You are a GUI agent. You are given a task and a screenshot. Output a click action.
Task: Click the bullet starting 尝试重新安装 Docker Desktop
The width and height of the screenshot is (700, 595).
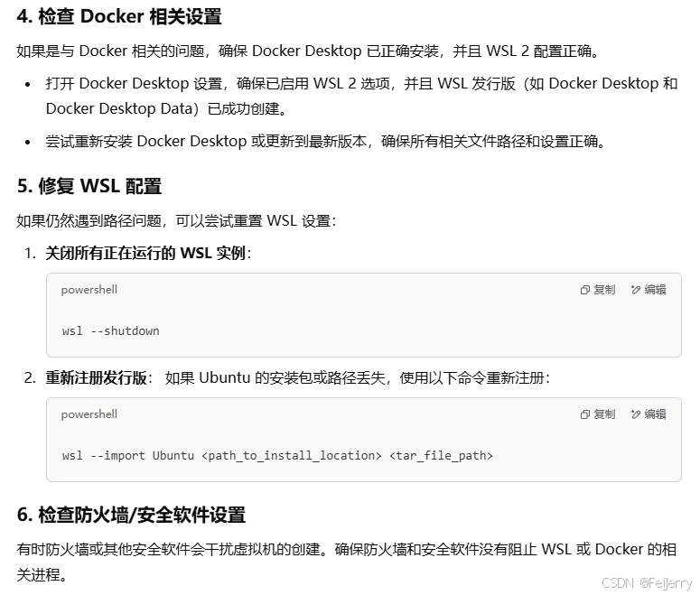325,142
